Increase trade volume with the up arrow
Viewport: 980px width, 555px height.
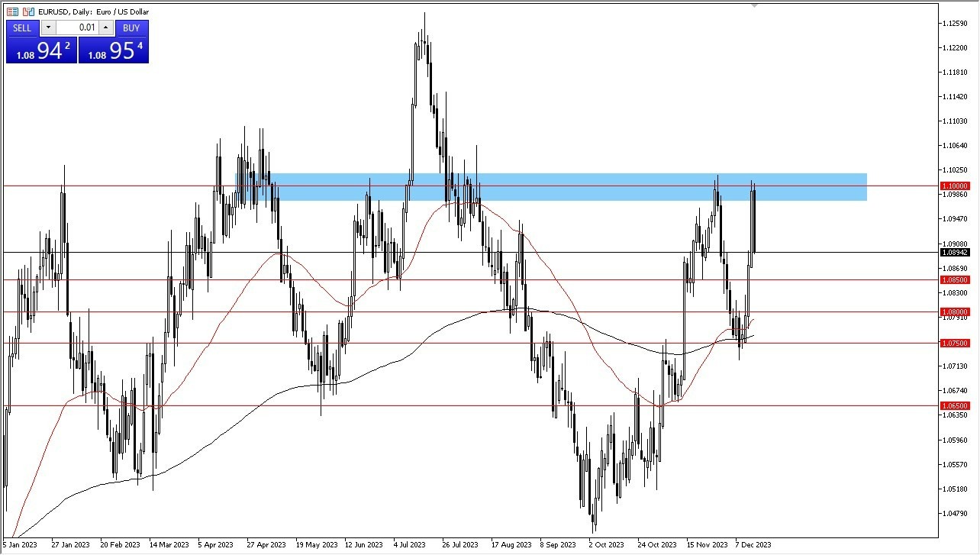(106, 27)
